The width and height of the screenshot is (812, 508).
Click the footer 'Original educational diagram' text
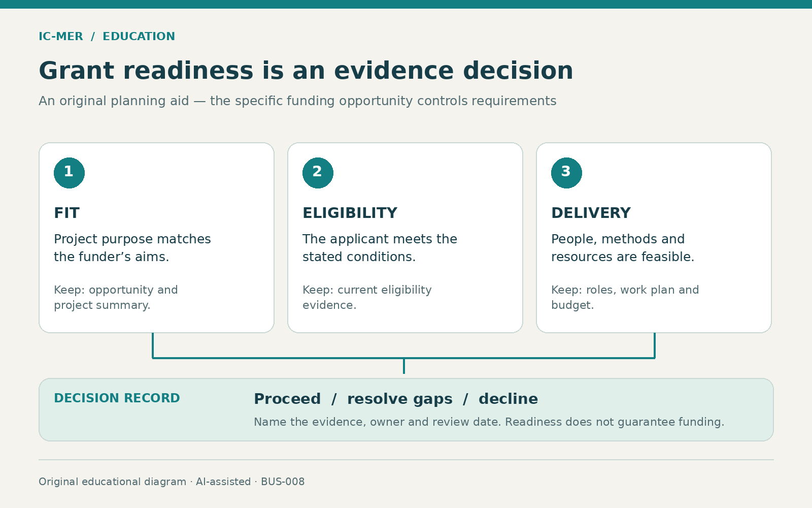coord(112,482)
